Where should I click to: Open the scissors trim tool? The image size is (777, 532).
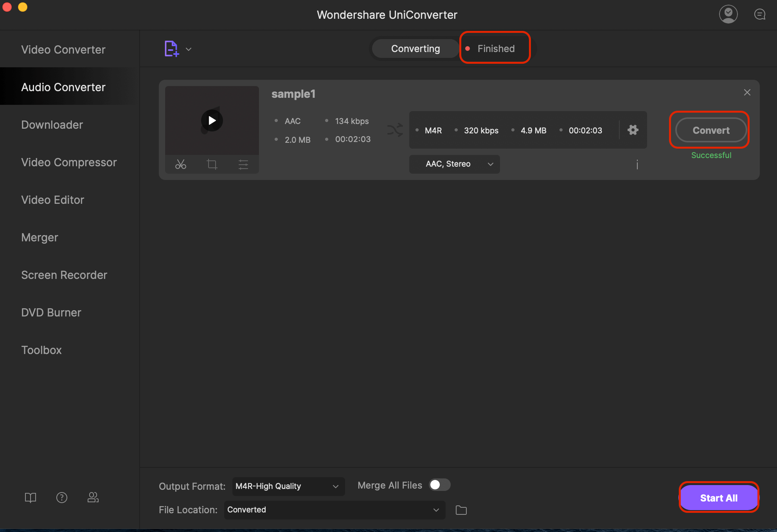point(181,164)
